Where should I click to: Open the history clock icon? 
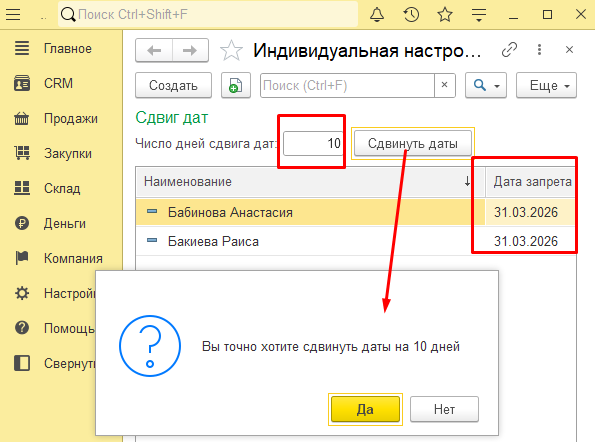[411, 15]
